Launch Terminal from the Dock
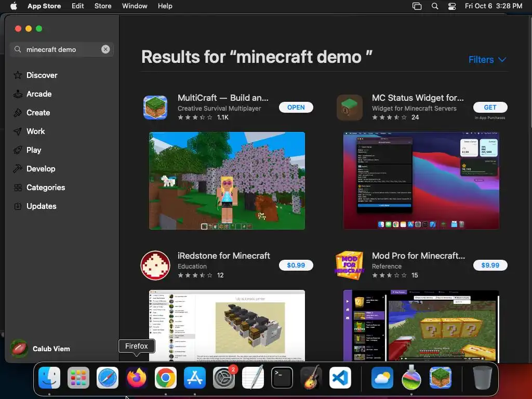532x399 pixels. [282, 378]
